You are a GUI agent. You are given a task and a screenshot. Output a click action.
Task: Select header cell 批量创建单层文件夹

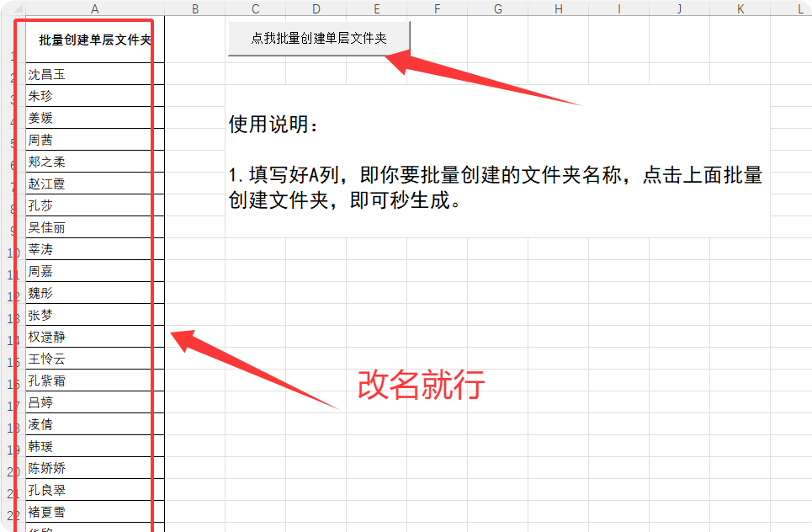point(95,40)
